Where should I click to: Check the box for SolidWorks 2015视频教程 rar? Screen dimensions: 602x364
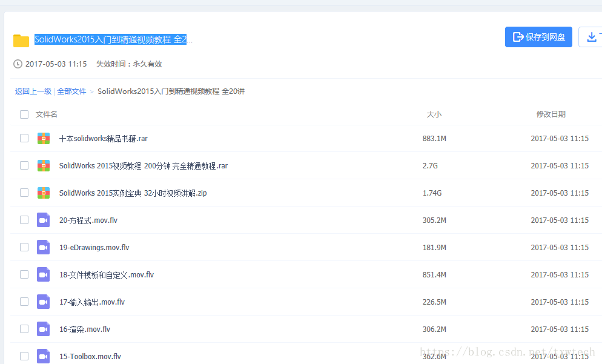point(24,165)
